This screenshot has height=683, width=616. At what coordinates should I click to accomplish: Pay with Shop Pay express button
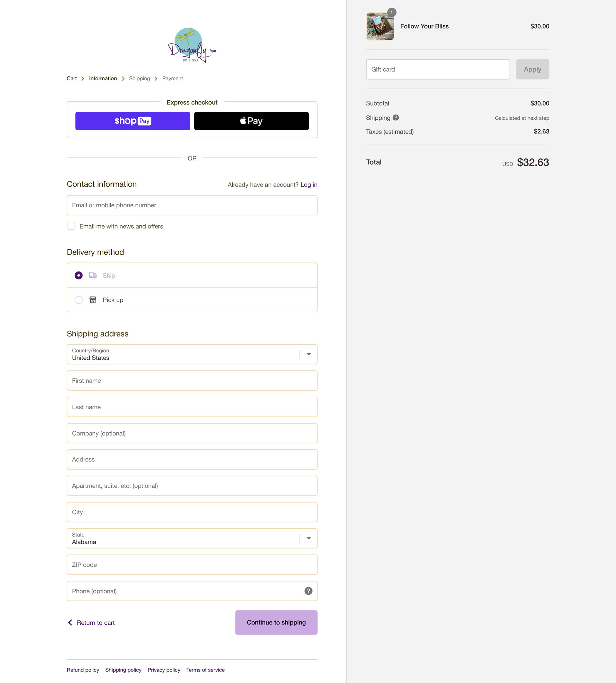point(132,121)
